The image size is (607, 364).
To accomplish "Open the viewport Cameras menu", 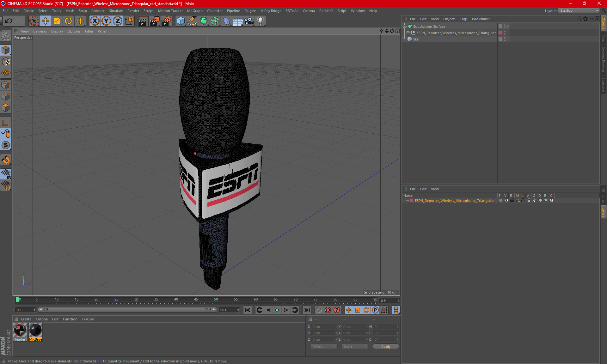I will click(40, 31).
